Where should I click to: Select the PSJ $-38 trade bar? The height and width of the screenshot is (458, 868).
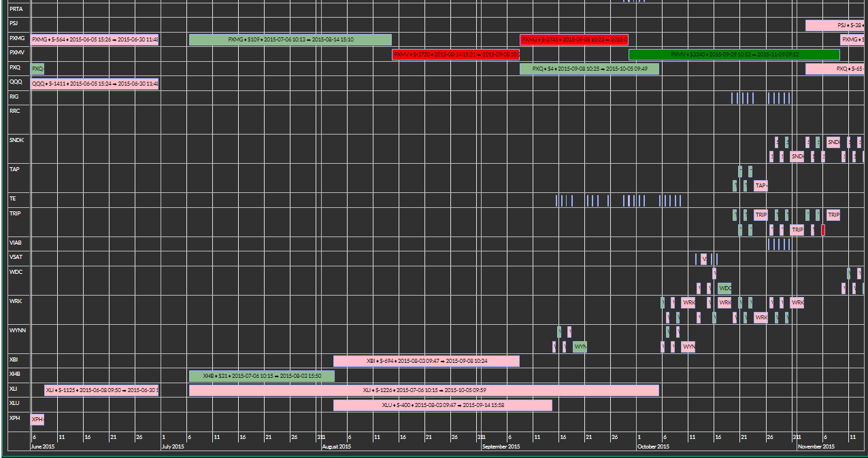coord(835,25)
